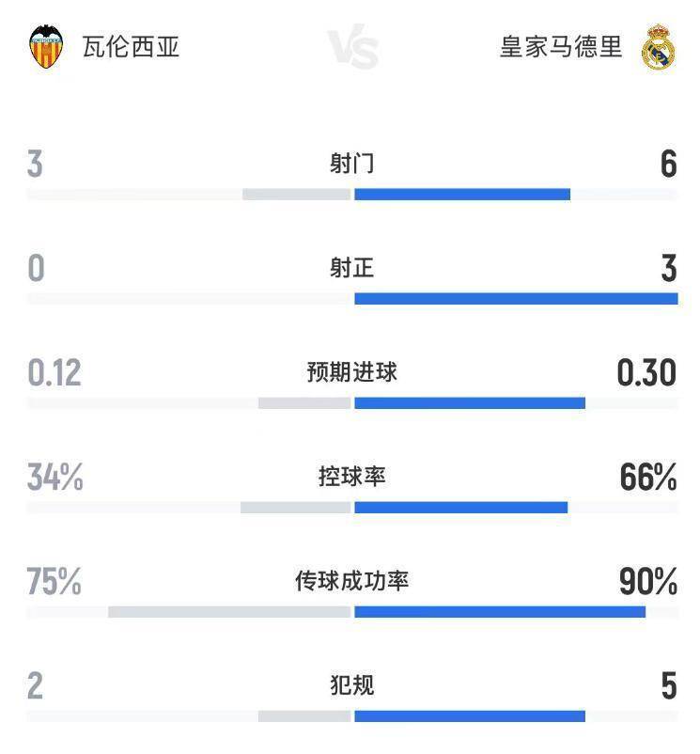This screenshot has width=700, height=754.
Task: Click Valencia's 34% possession value
Action: [55, 478]
